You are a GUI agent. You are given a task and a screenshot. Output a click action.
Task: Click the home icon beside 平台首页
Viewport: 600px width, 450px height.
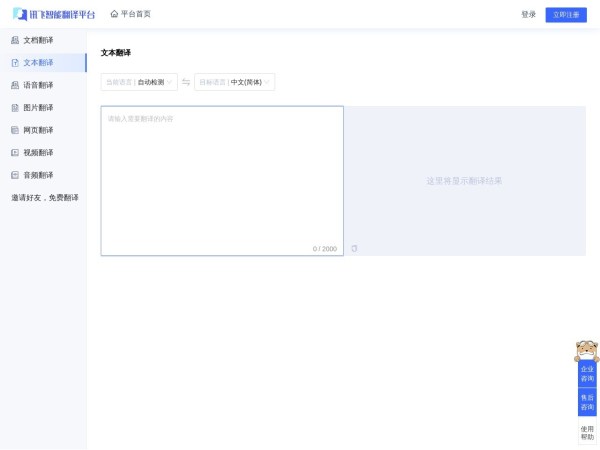click(114, 14)
